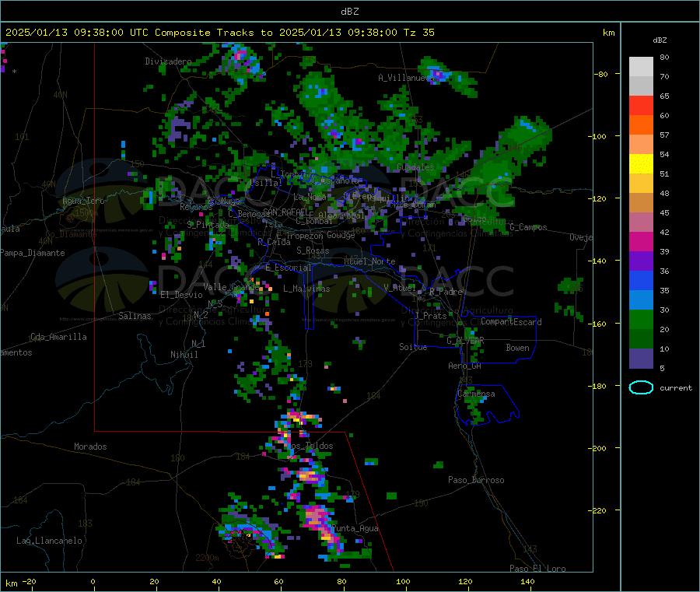Screen dimensions: 700x592
Task: Click the CompantEscard label
Action: pos(511,322)
